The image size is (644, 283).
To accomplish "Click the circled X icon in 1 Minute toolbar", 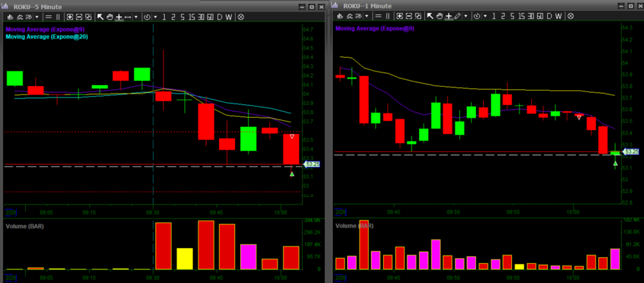I will click(x=572, y=17).
